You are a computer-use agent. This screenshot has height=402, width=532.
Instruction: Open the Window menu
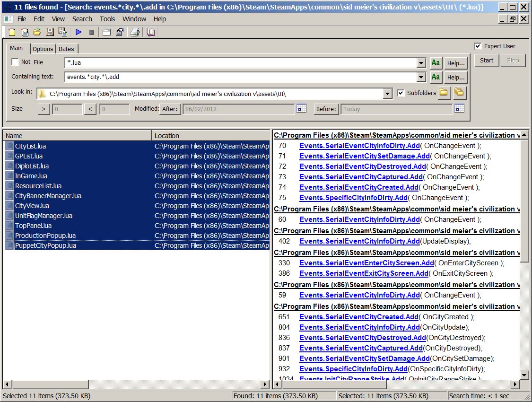pos(134,19)
